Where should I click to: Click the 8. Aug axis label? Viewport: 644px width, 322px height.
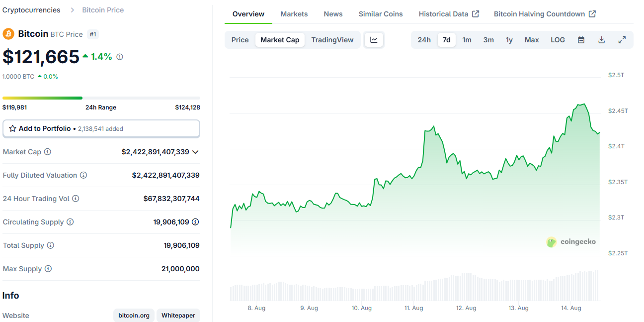coord(256,308)
